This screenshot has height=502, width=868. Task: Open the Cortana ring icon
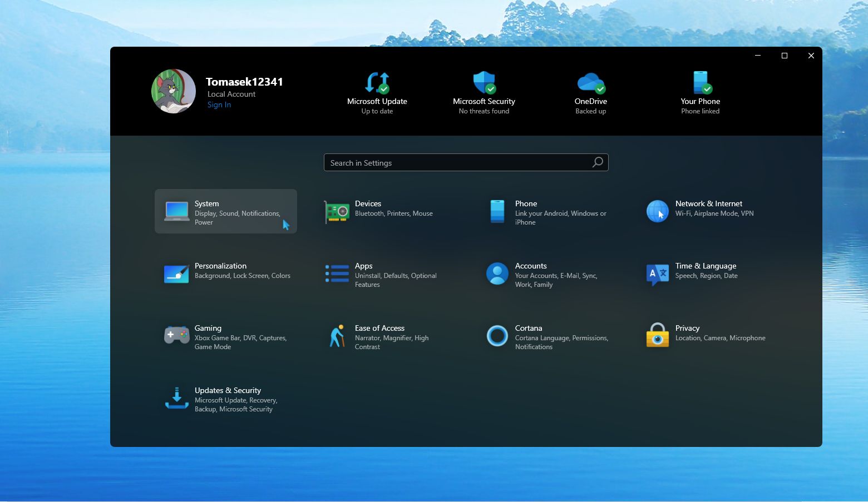click(497, 336)
